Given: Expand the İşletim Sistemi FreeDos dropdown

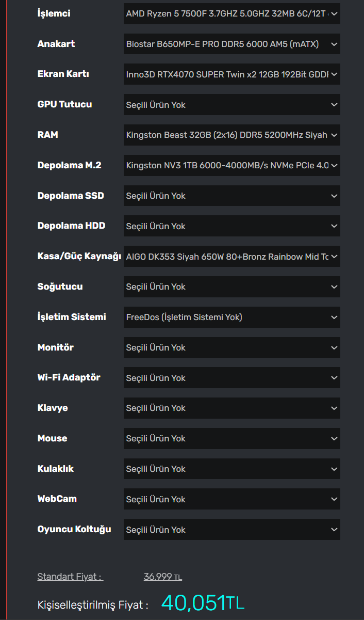Looking at the screenshot, I should pos(231,317).
